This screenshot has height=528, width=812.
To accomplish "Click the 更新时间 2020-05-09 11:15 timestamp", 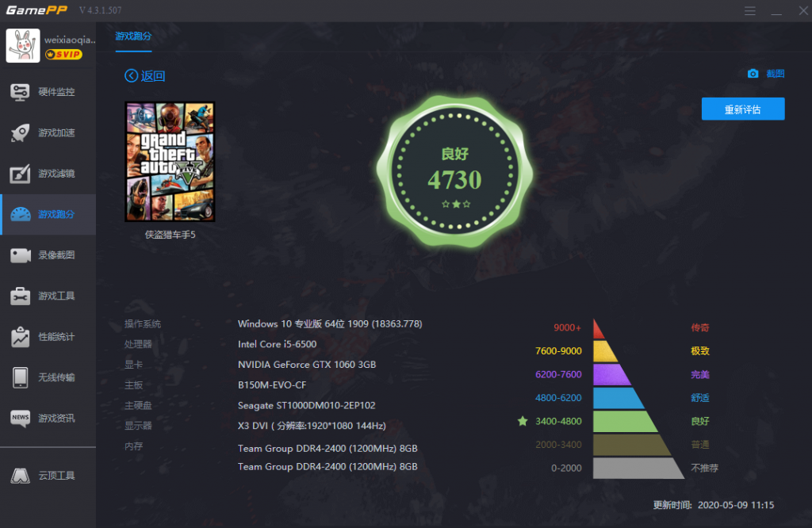I will (714, 505).
